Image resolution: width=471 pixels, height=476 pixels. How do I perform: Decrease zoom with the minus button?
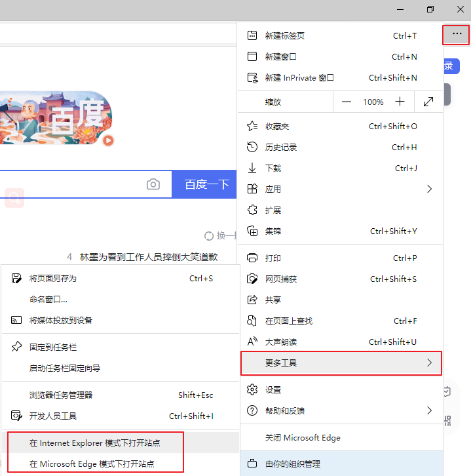coord(347,102)
